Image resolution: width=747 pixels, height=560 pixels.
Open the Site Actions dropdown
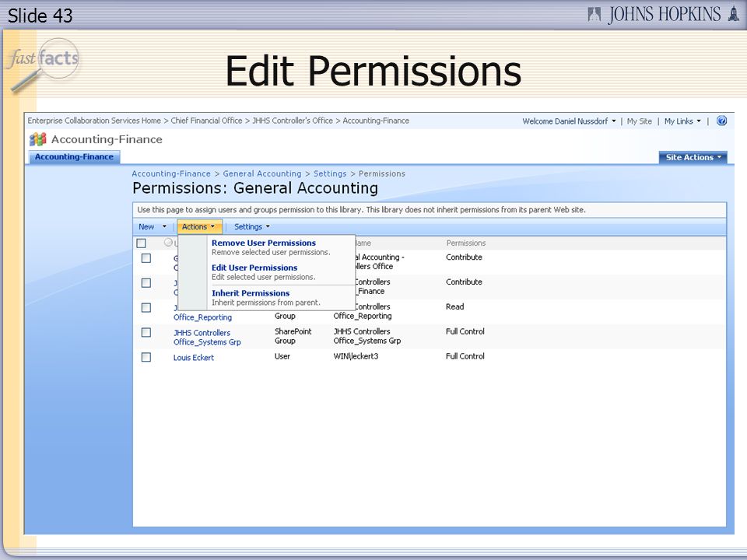(693, 157)
